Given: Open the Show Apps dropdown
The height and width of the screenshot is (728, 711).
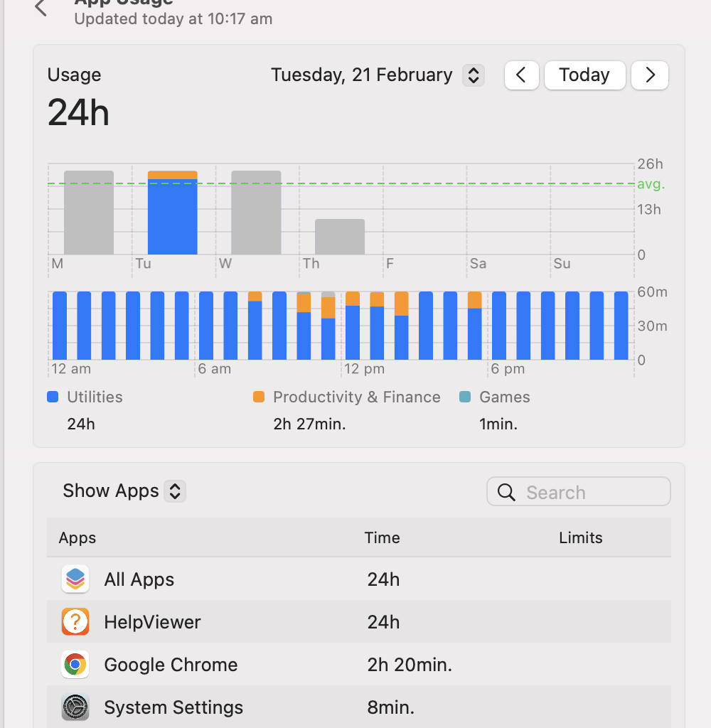Looking at the screenshot, I should click(122, 491).
